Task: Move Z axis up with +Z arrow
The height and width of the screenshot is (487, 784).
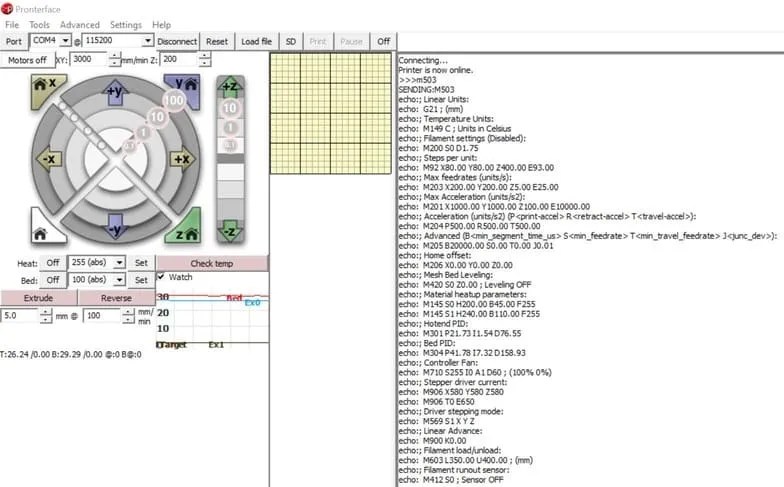Action: pos(230,87)
